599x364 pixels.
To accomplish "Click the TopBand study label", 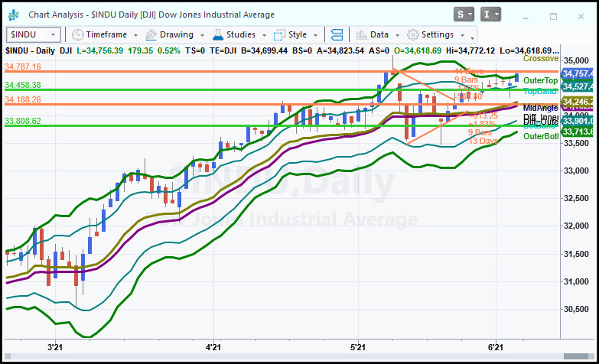I will coord(540,91).
